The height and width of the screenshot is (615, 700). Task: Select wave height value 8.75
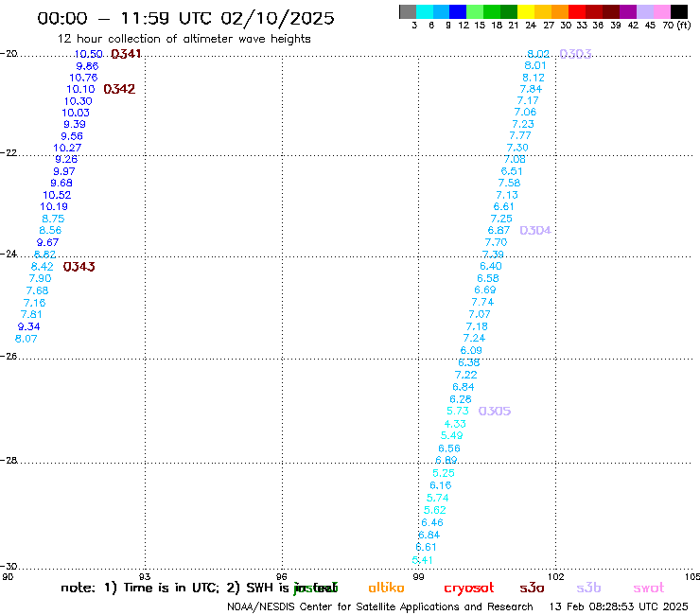(53, 219)
